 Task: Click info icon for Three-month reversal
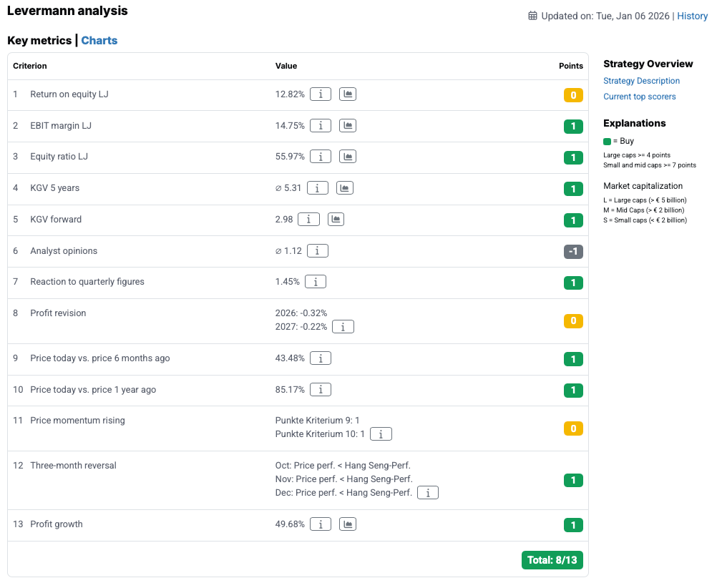[428, 493]
